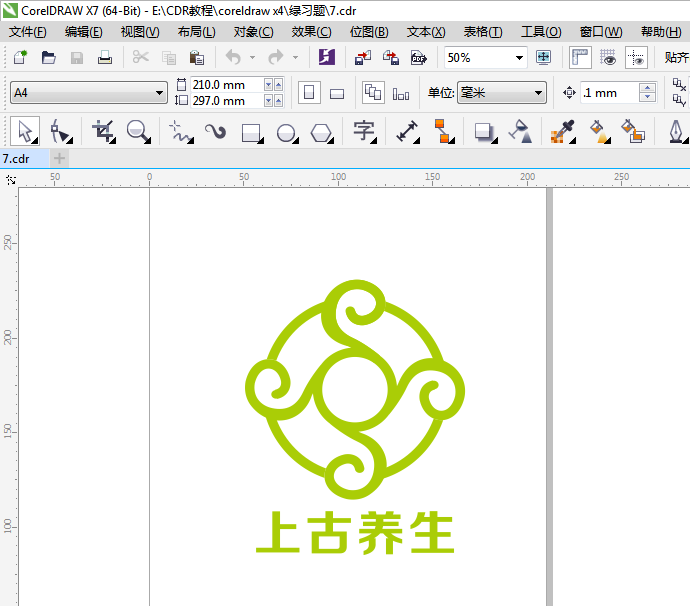This screenshot has height=606, width=690.
Task: Select the Color Eyedropper tool
Action: pos(563,131)
